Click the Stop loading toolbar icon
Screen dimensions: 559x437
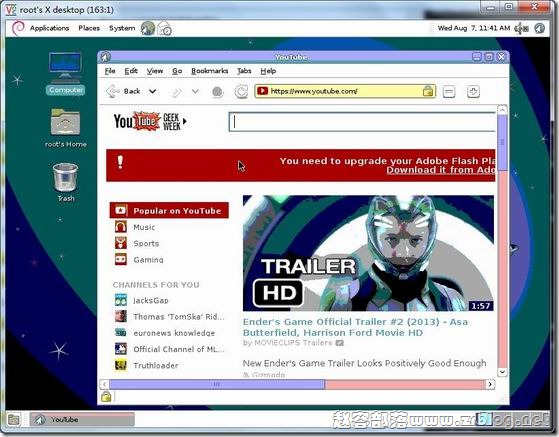pos(217,92)
